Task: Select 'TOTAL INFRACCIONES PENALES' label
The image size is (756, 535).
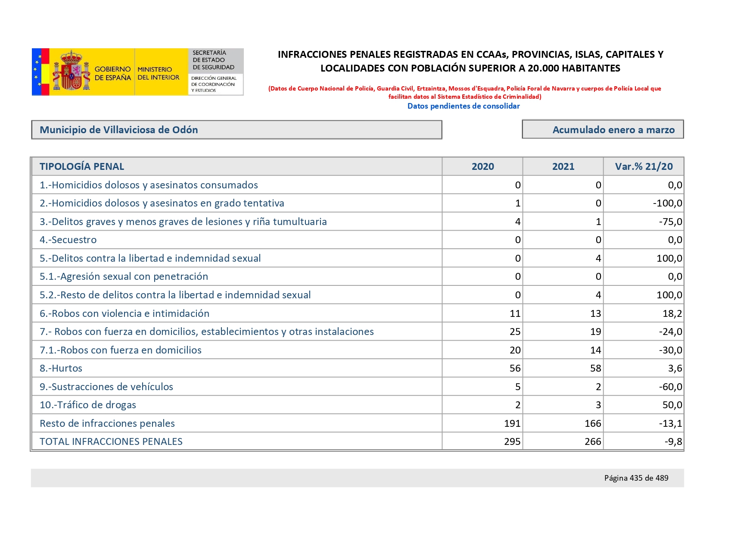Action: (111, 441)
